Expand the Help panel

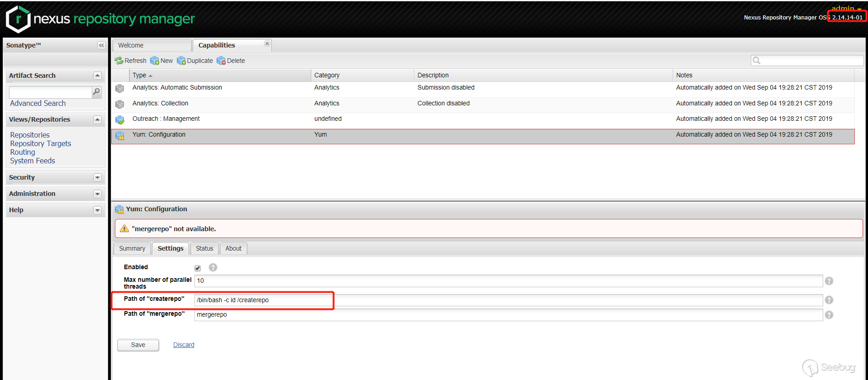pos(97,210)
